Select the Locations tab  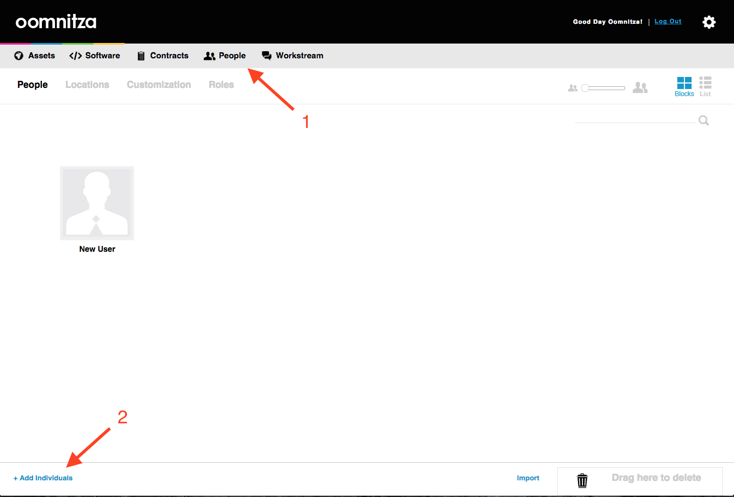coord(87,85)
